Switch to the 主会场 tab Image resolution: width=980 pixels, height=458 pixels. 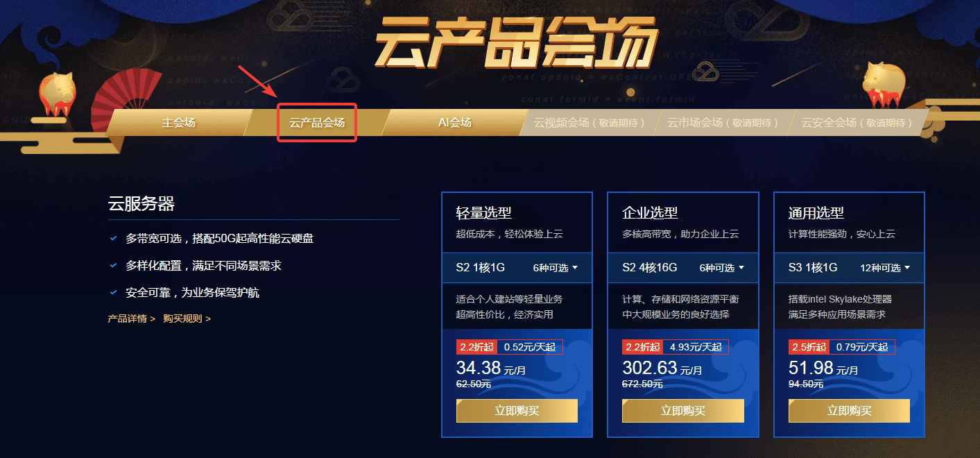click(x=179, y=123)
